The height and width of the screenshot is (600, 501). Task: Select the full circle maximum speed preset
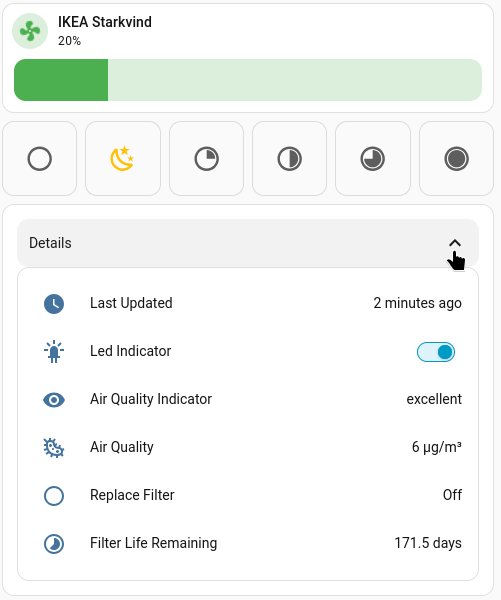[456, 158]
